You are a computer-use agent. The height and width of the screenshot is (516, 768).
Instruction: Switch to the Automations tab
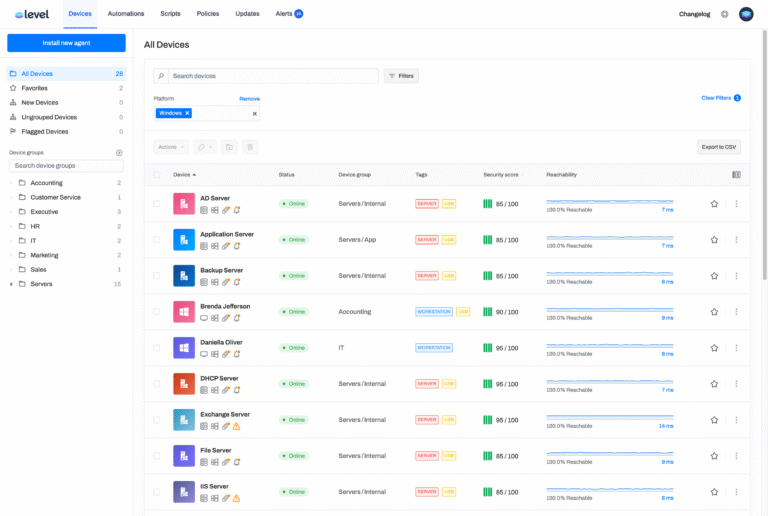tap(125, 14)
